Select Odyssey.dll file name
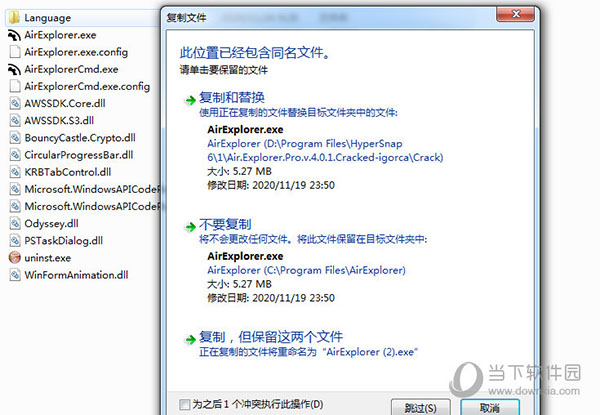This screenshot has height=415, width=600. click(x=52, y=223)
